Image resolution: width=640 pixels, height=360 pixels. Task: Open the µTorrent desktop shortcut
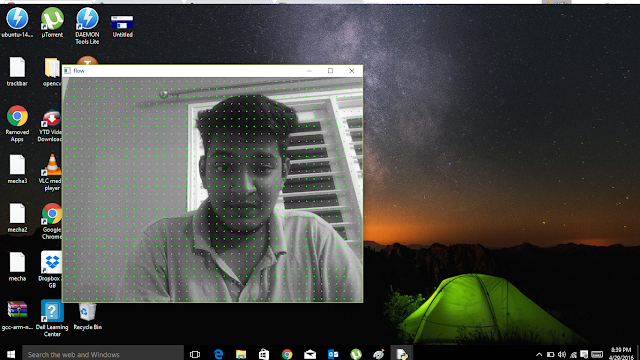52,23
